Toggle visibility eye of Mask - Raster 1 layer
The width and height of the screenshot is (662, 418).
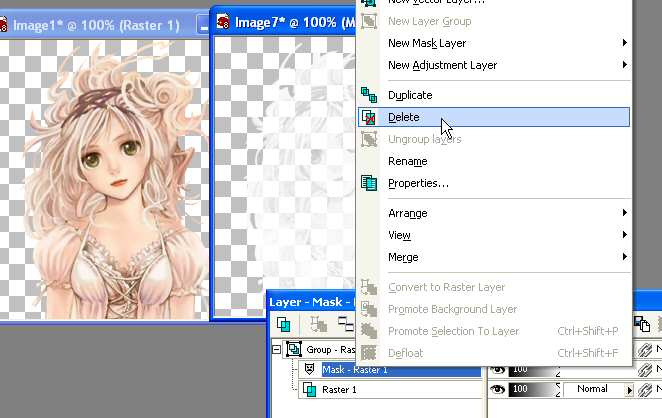click(498, 370)
